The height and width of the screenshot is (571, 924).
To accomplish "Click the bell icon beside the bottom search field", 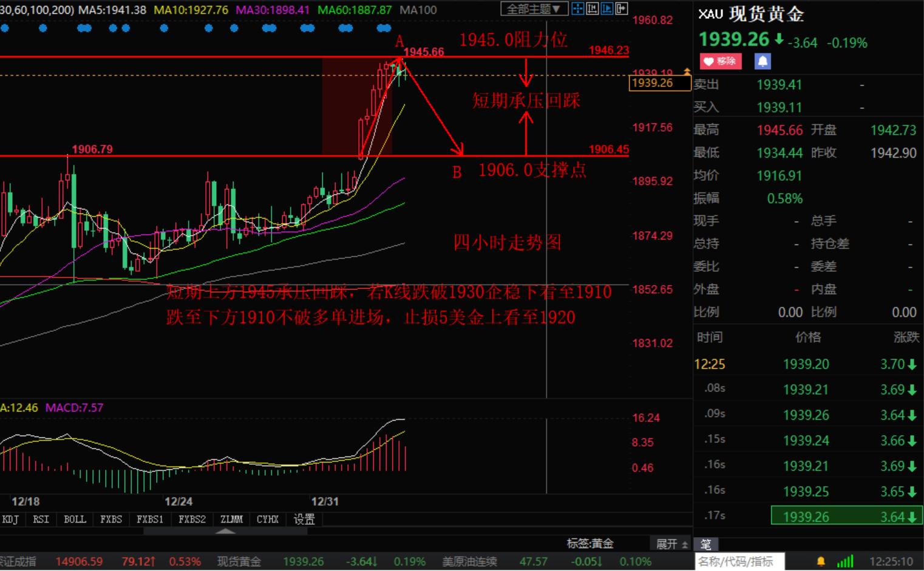I will pos(823,561).
